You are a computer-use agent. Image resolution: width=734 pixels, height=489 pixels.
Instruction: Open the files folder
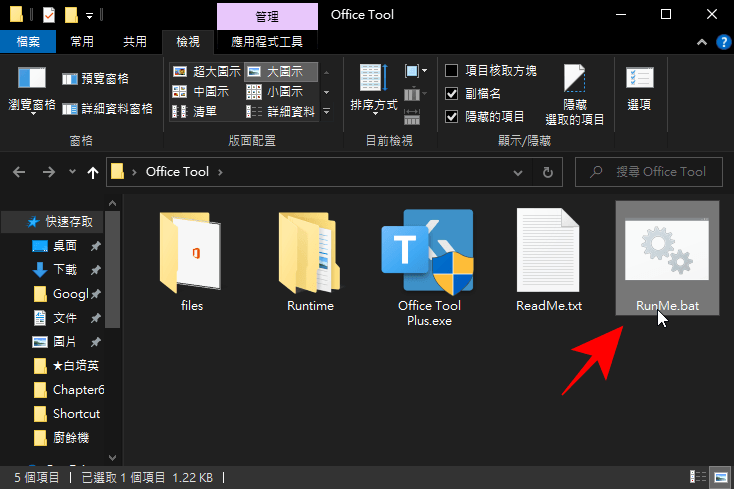tap(191, 260)
